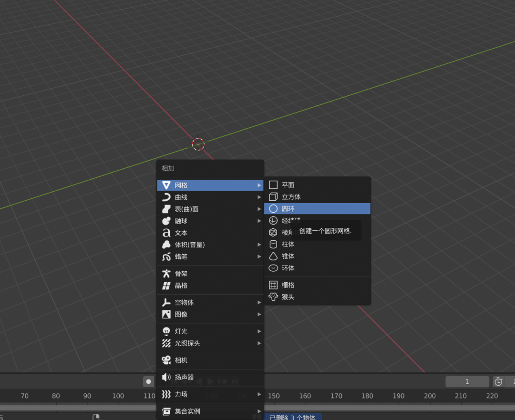Screen dimensions: 515x420
Task: Click frame 200 on the timeline ruler
Action: (430, 396)
